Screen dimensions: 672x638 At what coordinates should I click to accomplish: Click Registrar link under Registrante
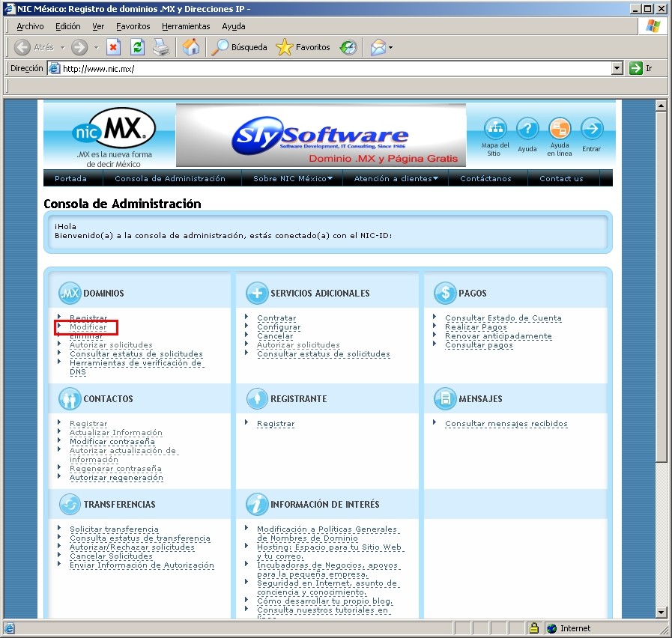point(276,423)
